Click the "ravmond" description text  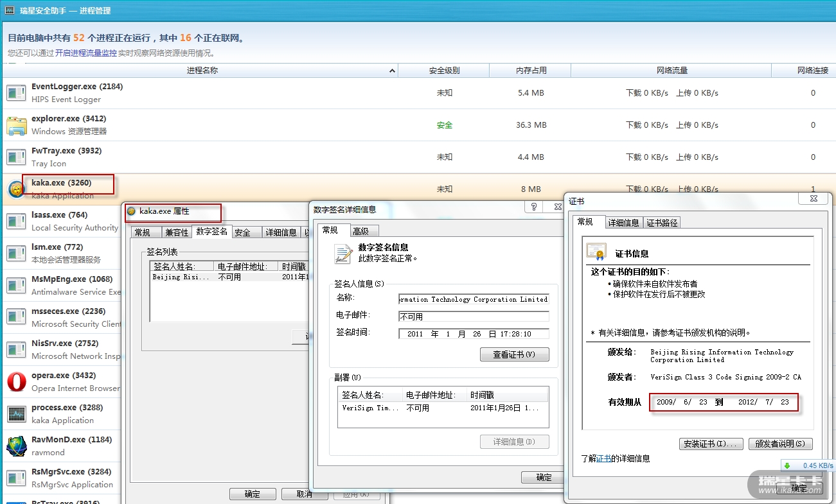tap(49, 453)
